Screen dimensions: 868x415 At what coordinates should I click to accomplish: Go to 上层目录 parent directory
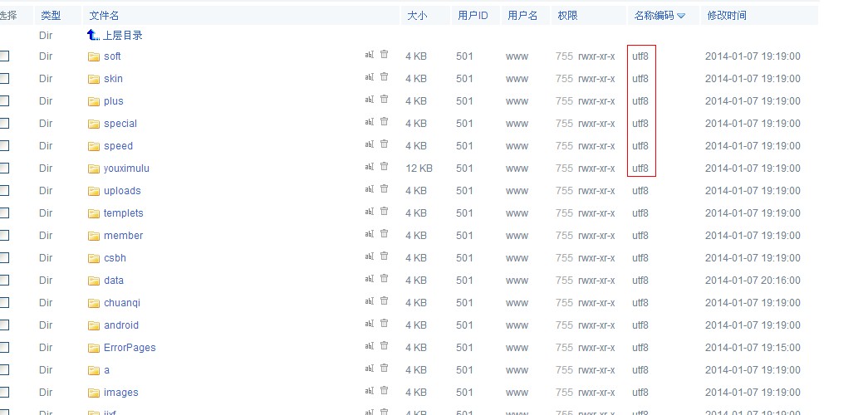coord(123,36)
